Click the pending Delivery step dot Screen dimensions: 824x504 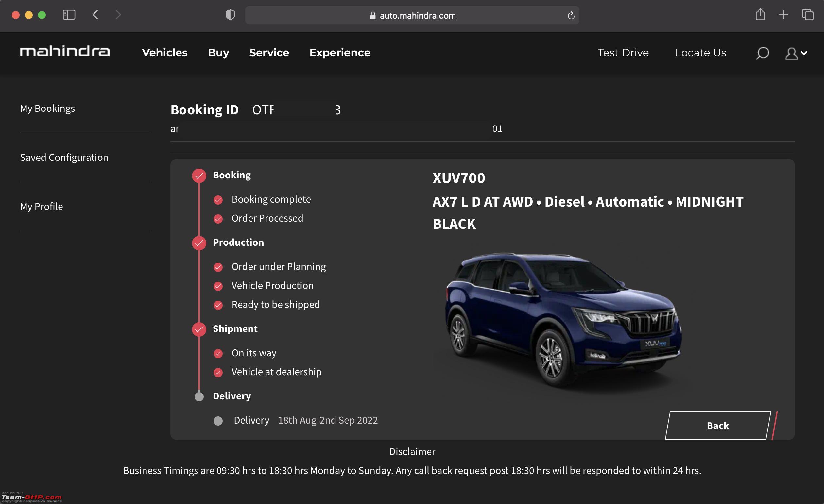click(x=218, y=421)
